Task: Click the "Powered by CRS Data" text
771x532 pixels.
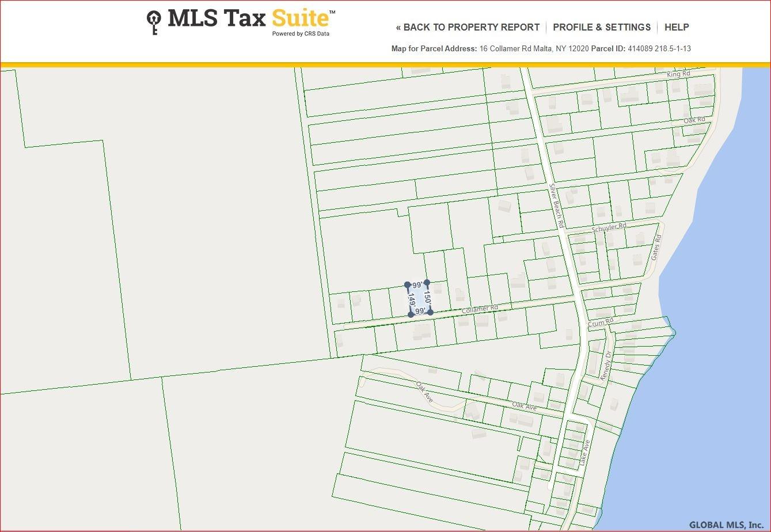Action: click(x=301, y=33)
